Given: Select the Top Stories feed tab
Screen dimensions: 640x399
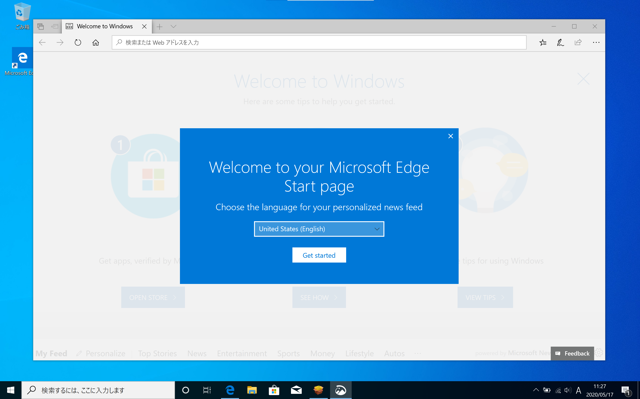Looking at the screenshot, I should point(157,353).
